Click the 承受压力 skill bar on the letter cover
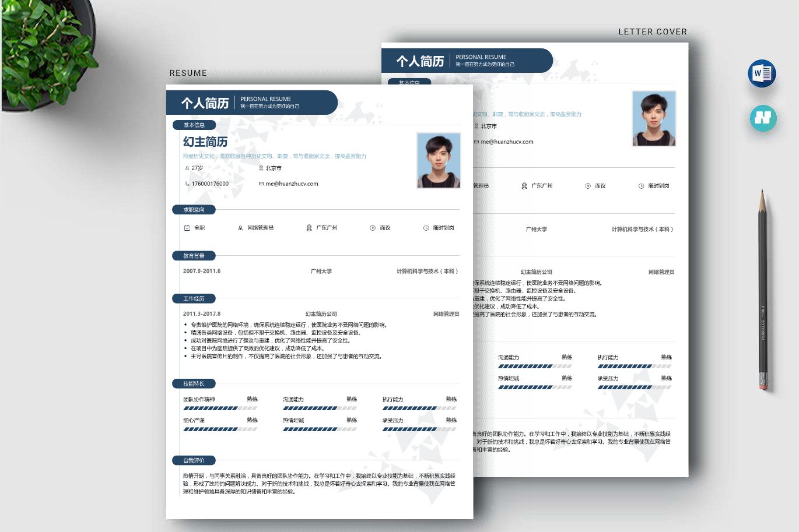The width and height of the screenshot is (799, 532). click(x=635, y=387)
